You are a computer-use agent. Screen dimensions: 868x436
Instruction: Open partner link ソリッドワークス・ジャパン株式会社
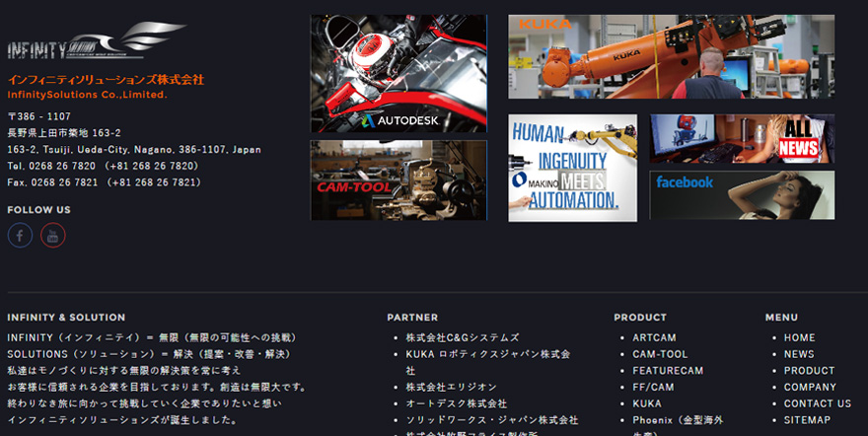pyautogui.click(x=491, y=420)
